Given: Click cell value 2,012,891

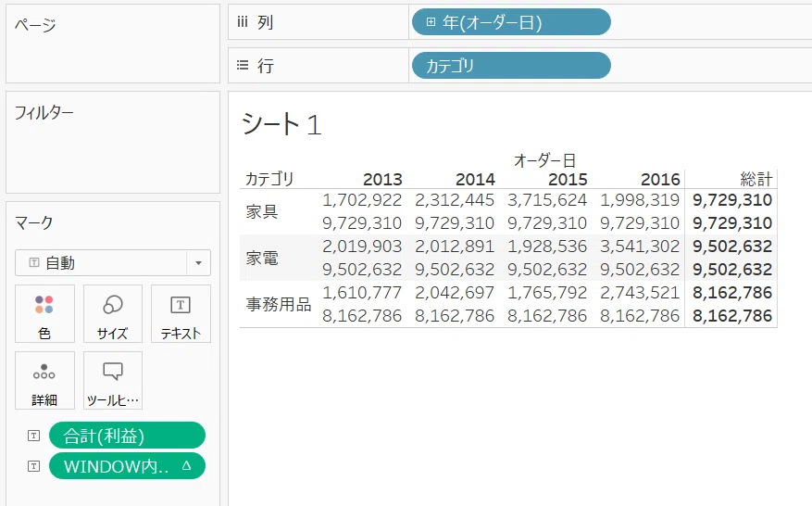Looking at the screenshot, I should point(455,247).
